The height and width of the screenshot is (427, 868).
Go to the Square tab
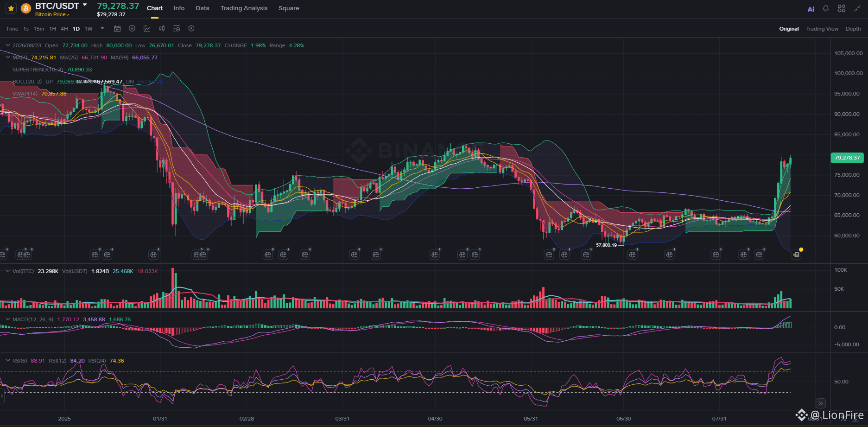(x=289, y=8)
